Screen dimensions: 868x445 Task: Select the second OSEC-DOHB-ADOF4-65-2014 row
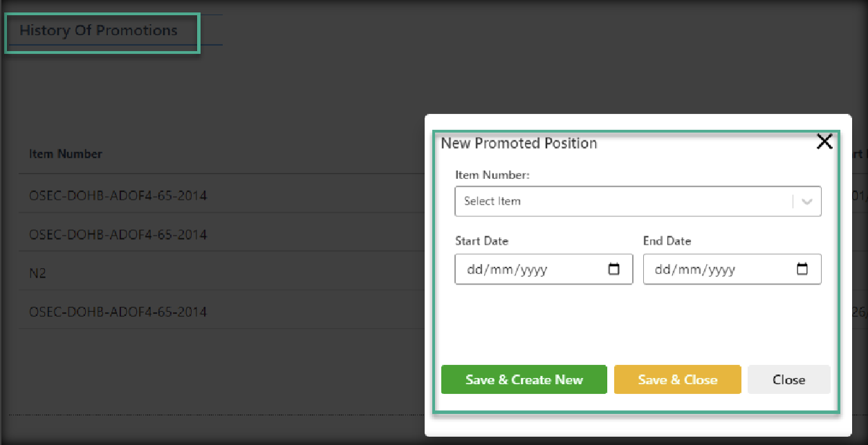pos(118,235)
